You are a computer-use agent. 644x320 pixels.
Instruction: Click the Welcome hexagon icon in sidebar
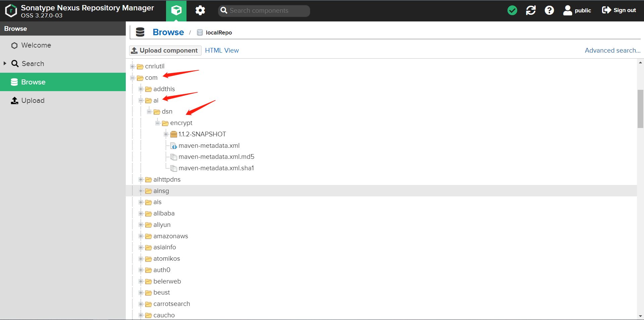tap(14, 45)
